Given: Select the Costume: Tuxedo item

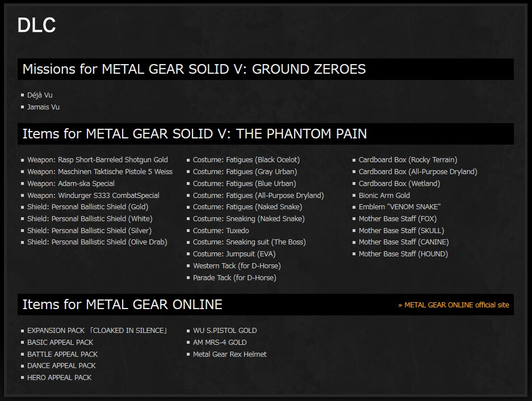Looking at the screenshot, I should coord(221,231).
